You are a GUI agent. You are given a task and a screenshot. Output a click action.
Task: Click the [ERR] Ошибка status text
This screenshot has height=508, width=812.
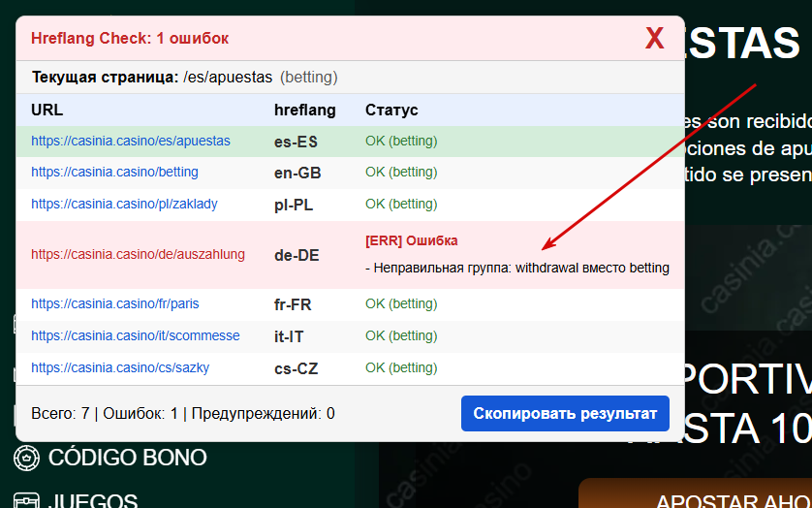412,240
